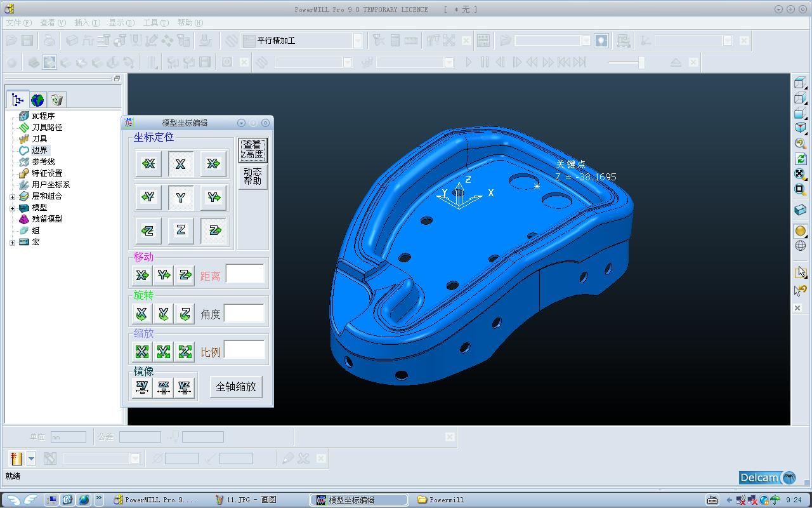
Task: Open the 插入 menu
Action: (x=88, y=23)
